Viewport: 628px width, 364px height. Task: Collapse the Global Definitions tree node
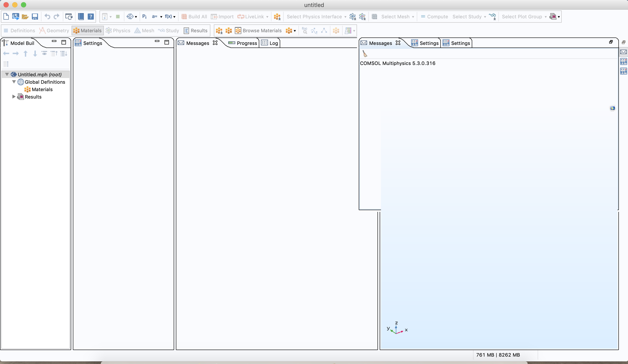click(14, 82)
